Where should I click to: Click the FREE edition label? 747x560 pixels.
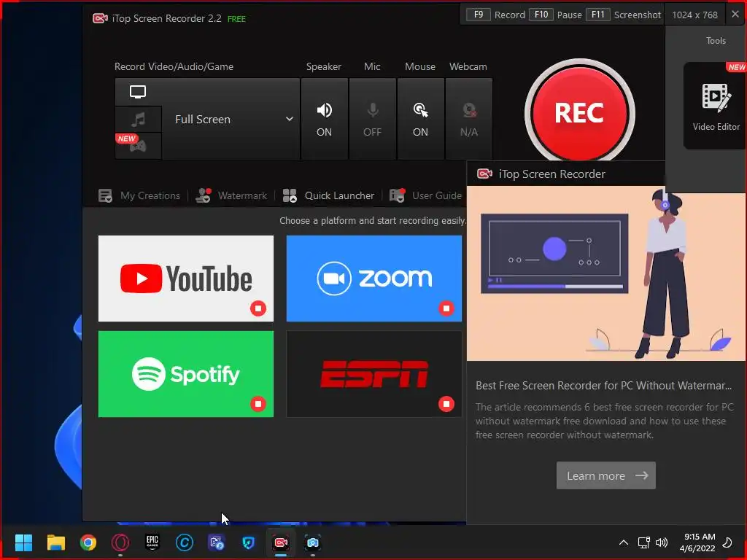click(x=237, y=19)
